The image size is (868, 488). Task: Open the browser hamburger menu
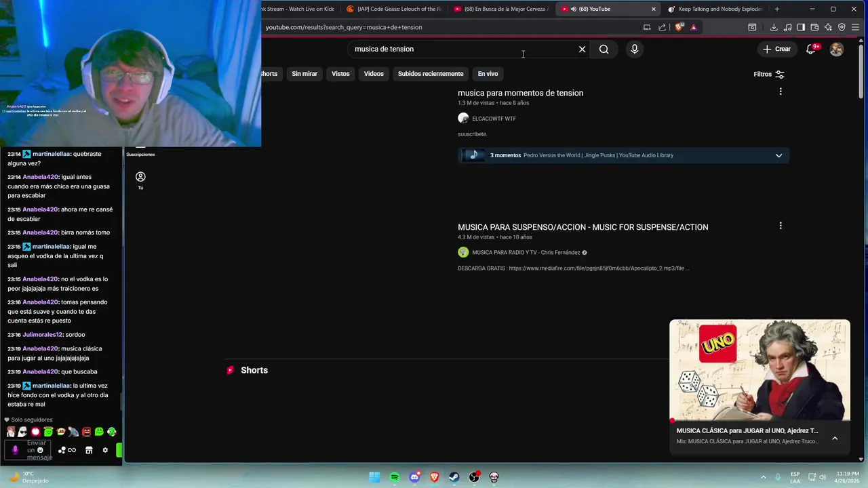tap(856, 27)
